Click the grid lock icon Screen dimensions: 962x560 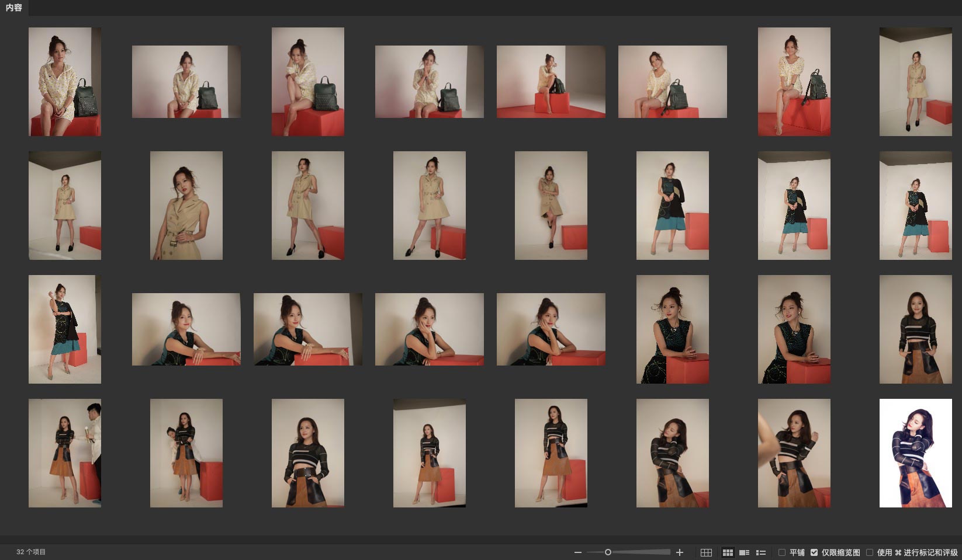click(706, 552)
